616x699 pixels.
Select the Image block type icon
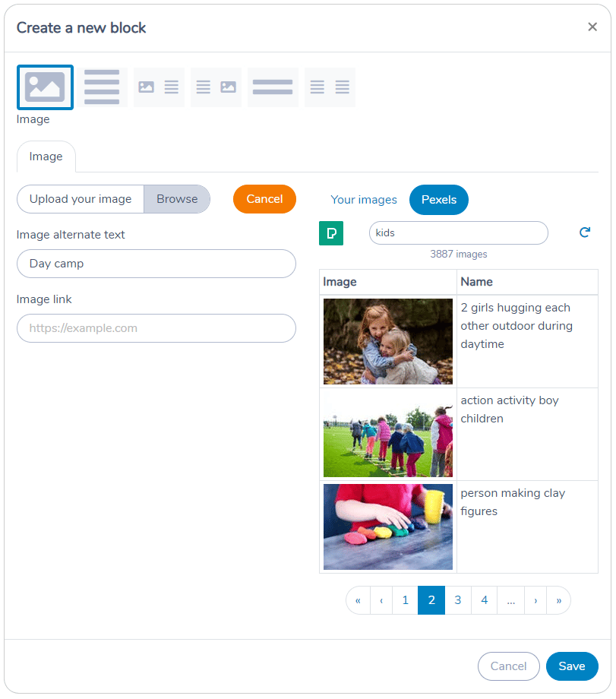tap(45, 87)
